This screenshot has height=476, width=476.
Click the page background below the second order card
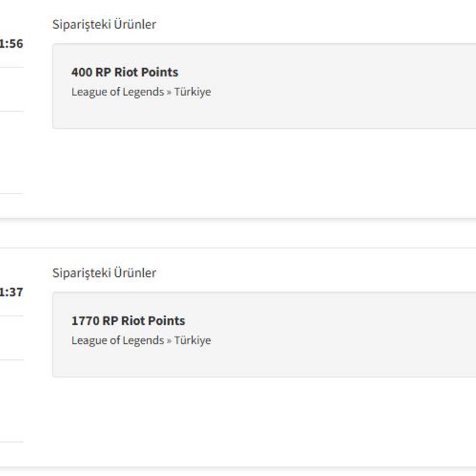pyautogui.click(x=248, y=472)
